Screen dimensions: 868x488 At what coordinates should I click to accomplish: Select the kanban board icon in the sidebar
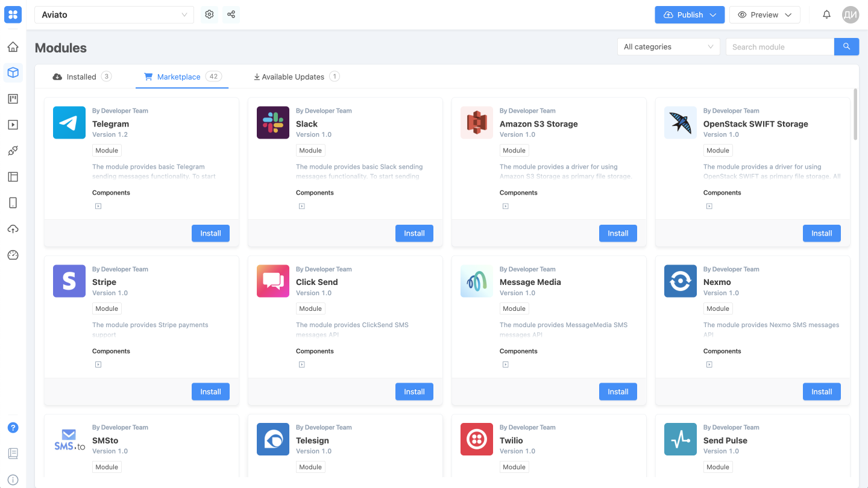13,98
